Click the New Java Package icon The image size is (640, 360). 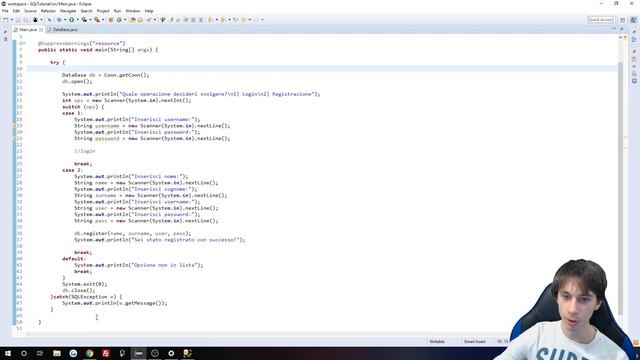(111, 20)
